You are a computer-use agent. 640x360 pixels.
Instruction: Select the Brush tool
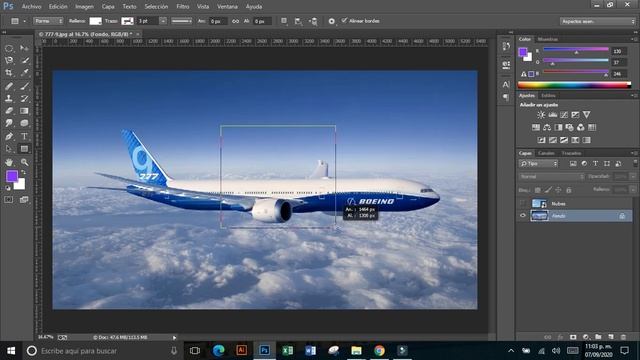pyautogui.click(x=24, y=86)
